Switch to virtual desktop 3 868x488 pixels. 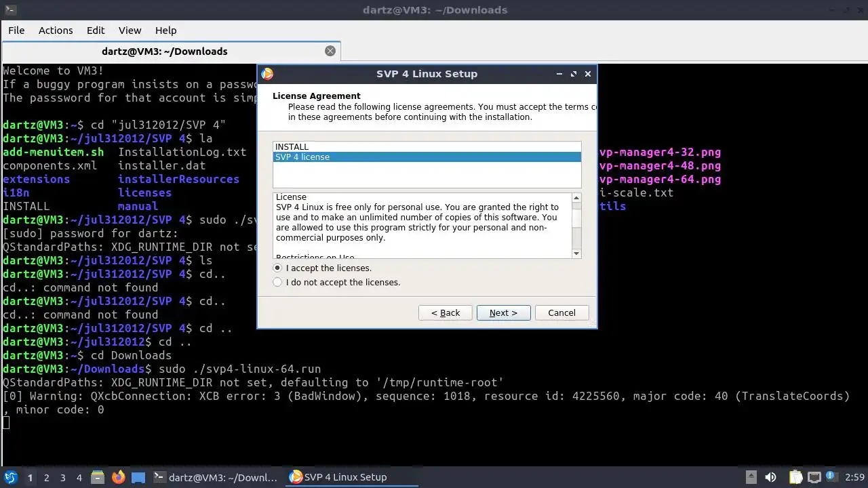click(62, 477)
